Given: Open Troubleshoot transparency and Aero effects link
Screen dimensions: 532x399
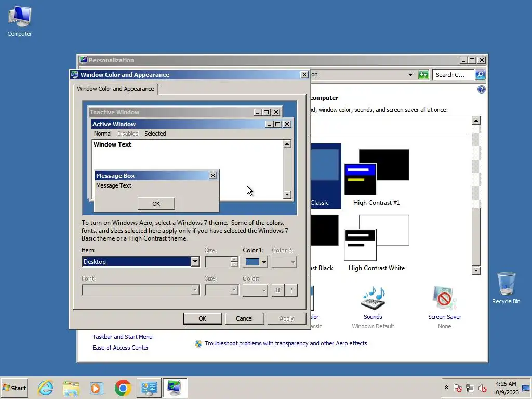Looking at the screenshot, I should [x=286, y=343].
